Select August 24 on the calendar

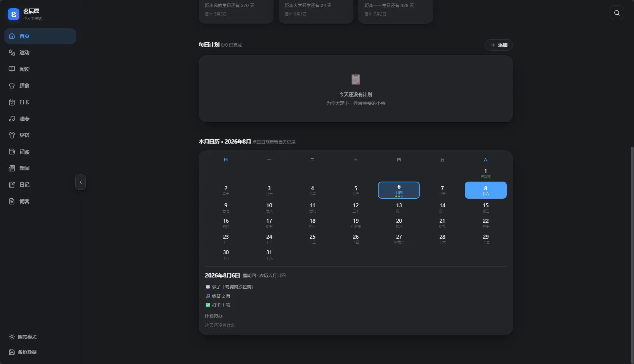[269, 239]
